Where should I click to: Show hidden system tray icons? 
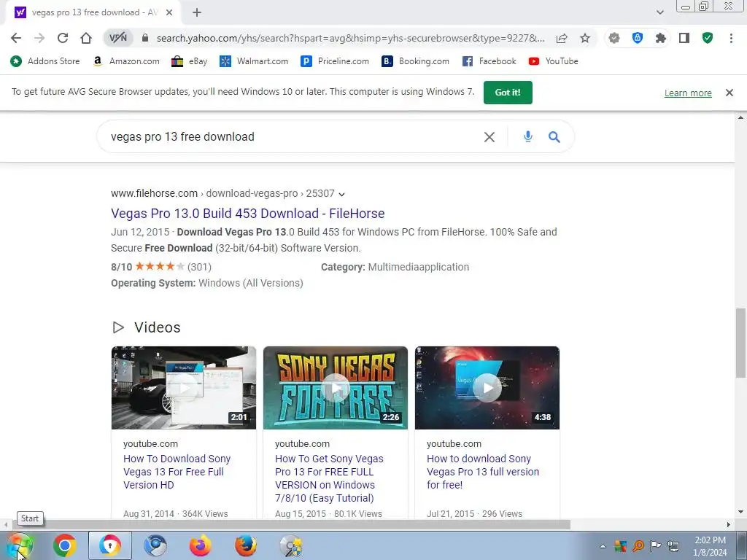(603, 545)
